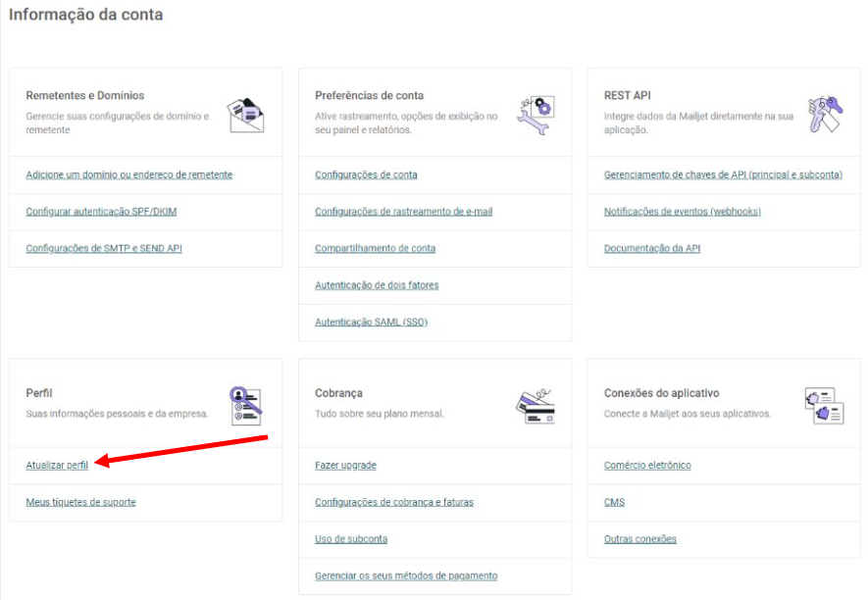This screenshot has height=600, width=868.
Task: Click the credit card icon in Cobrança card
Action: click(x=536, y=406)
